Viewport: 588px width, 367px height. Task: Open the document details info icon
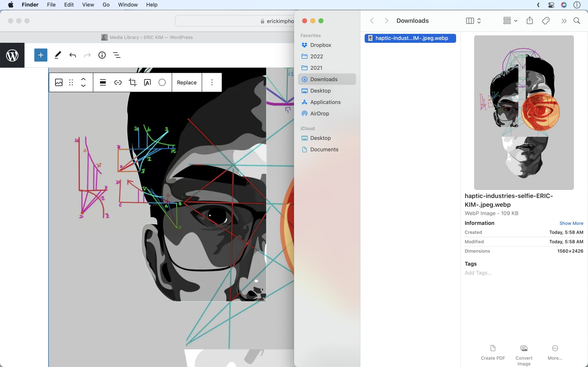pyautogui.click(x=102, y=55)
